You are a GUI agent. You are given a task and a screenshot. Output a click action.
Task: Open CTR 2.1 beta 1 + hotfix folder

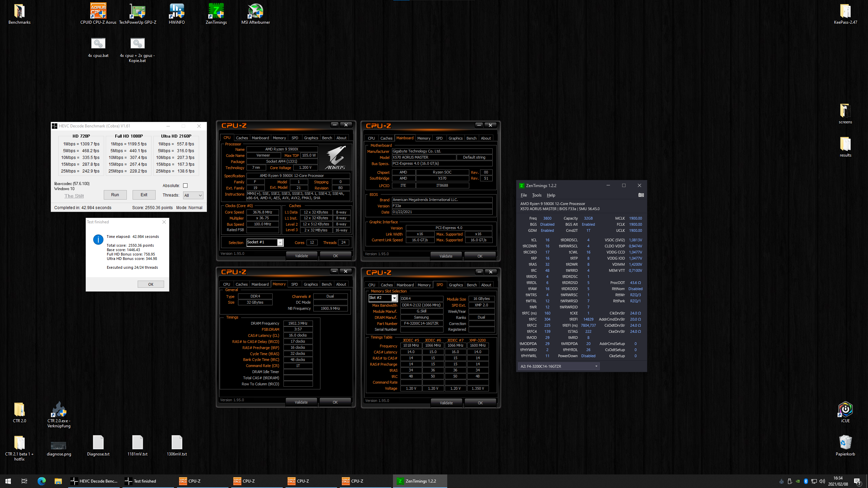click(x=19, y=448)
